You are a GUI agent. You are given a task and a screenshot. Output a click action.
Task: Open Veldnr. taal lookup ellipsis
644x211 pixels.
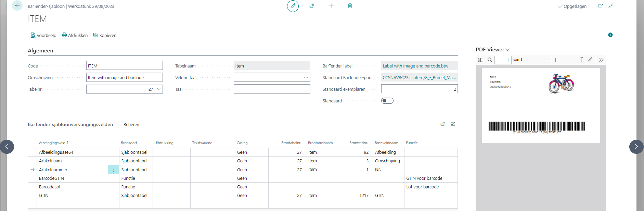tap(306, 77)
